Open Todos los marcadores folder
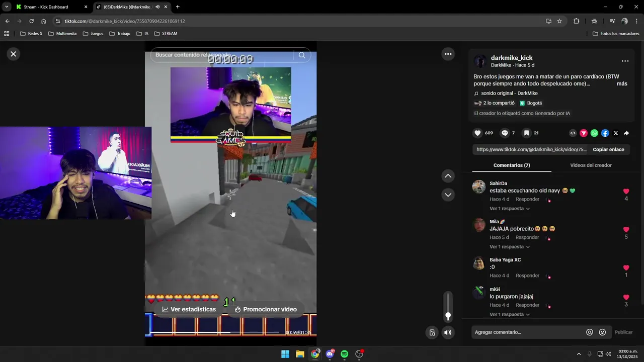 [x=616, y=34]
